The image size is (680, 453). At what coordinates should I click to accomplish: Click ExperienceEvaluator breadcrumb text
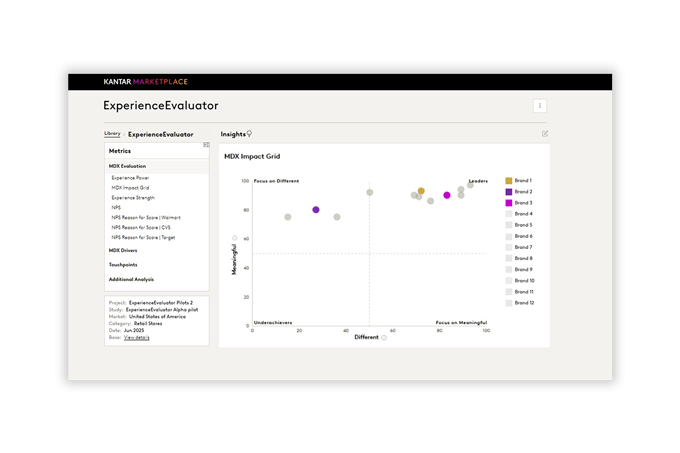pyautogui.click(x=160, y=134)
